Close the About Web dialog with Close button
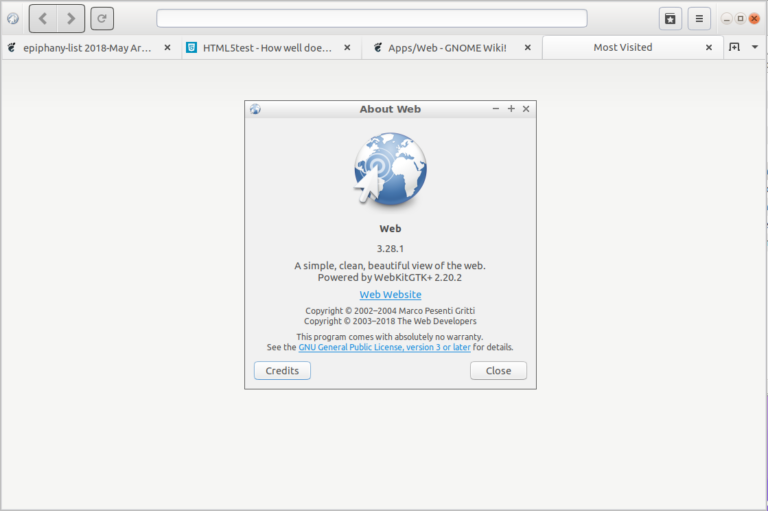 coord(499,370)
